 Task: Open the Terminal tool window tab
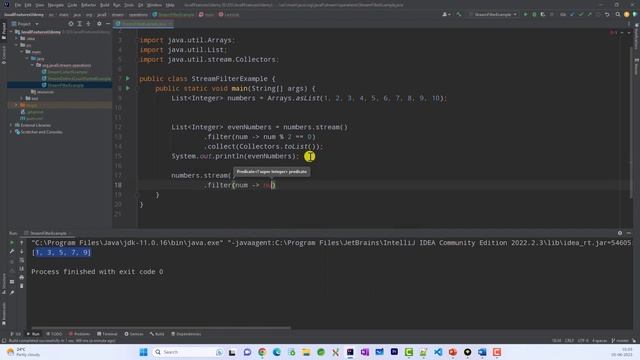point(107,334)
